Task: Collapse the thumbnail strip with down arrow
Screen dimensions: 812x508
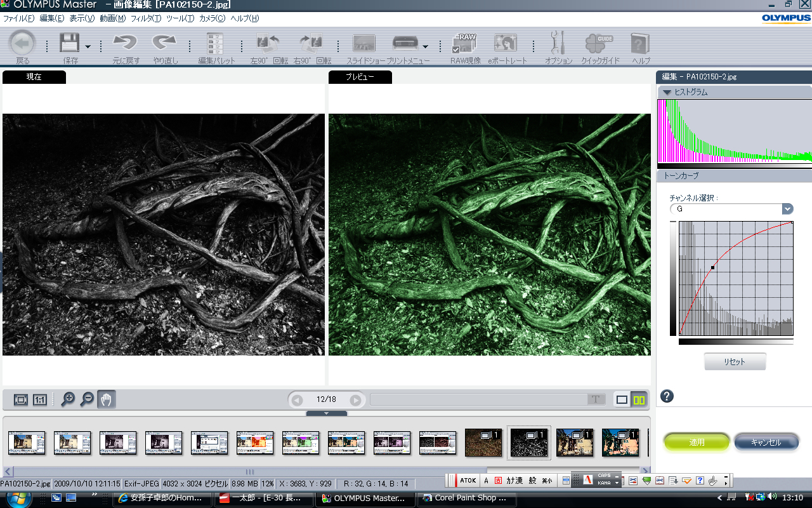Action: (x=327, y=413)
